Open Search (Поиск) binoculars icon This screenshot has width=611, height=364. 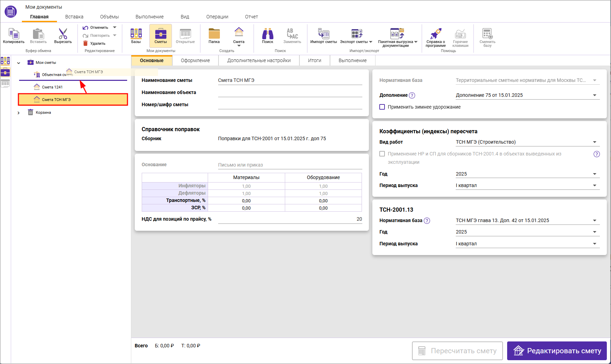pyautogui.click(x=267, y=34)
